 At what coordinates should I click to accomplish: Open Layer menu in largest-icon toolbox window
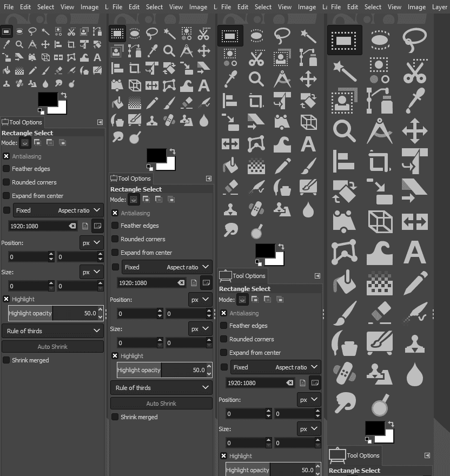(439, 6)
